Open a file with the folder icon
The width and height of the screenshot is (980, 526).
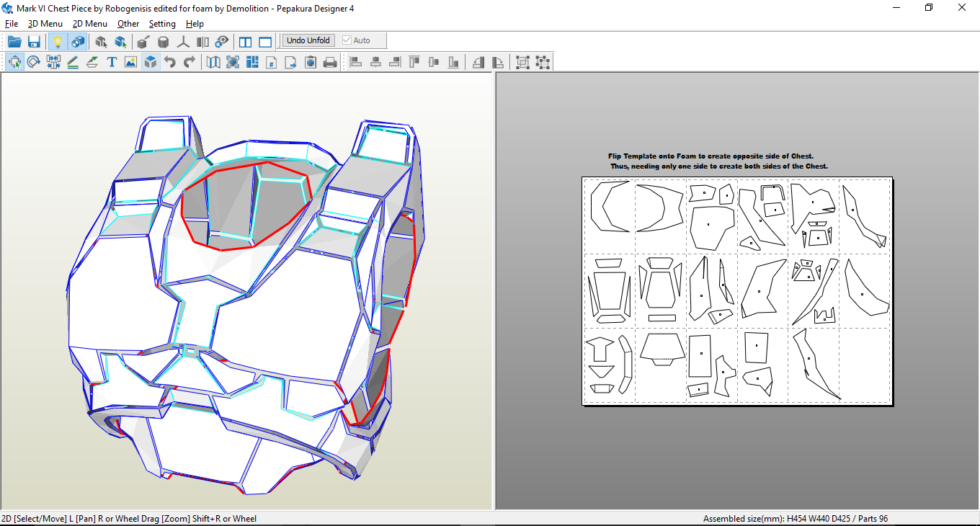[14, 41]
